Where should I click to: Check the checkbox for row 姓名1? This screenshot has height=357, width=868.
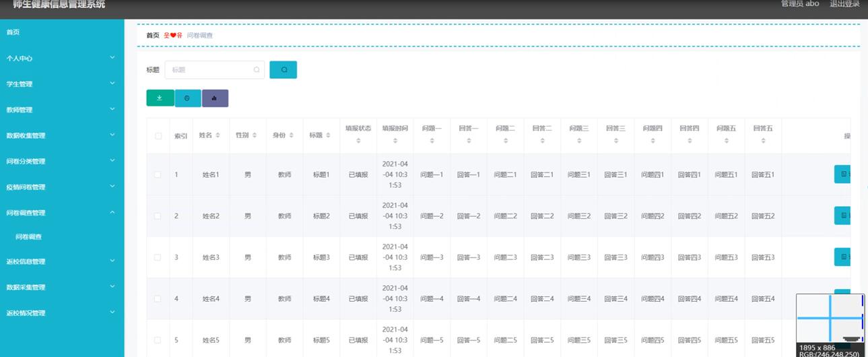[x=158, y=174]
